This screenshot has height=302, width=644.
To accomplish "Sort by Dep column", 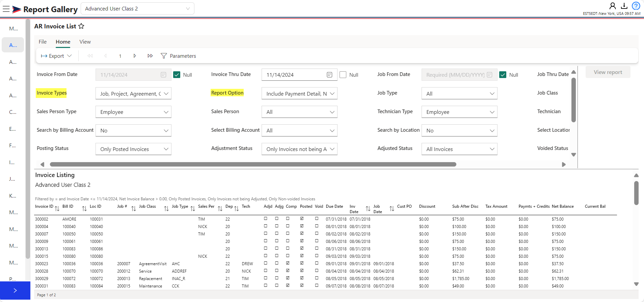I will 237,208.
